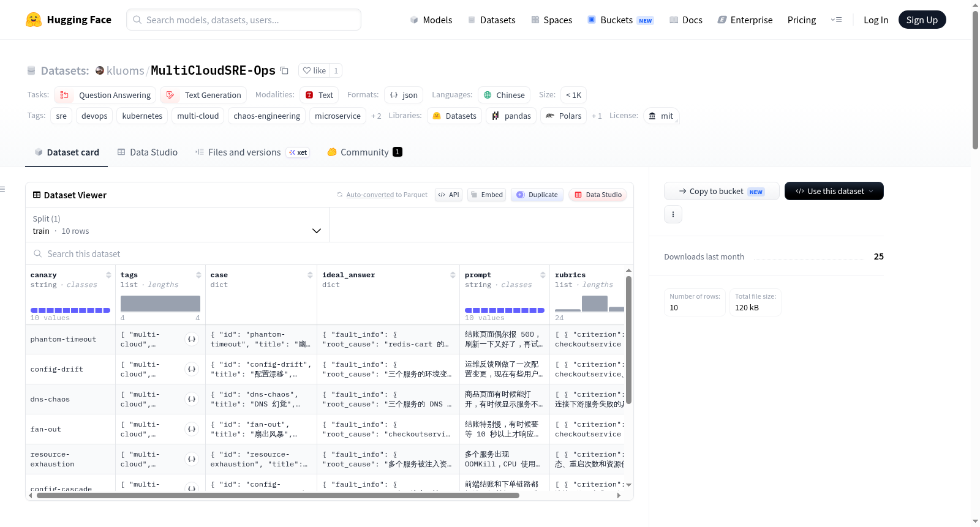Image resolution: width=980 pixels, height=527 pixels.
Task: Click Copy to bucket button
Action: click(x=722, y=191)
